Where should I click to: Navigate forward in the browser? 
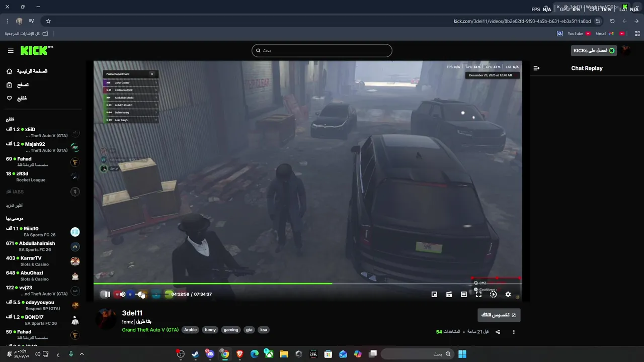[624, 21]
